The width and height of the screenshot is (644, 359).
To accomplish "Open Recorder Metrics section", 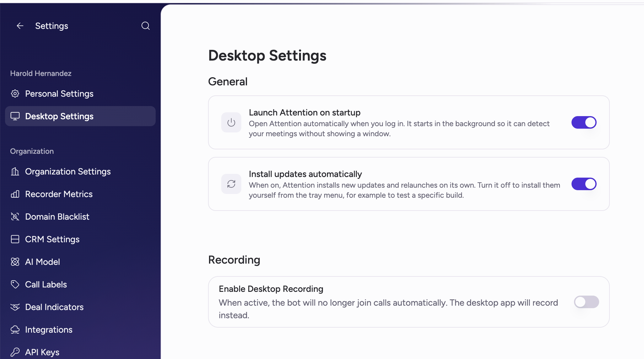I will coord(80,194).
